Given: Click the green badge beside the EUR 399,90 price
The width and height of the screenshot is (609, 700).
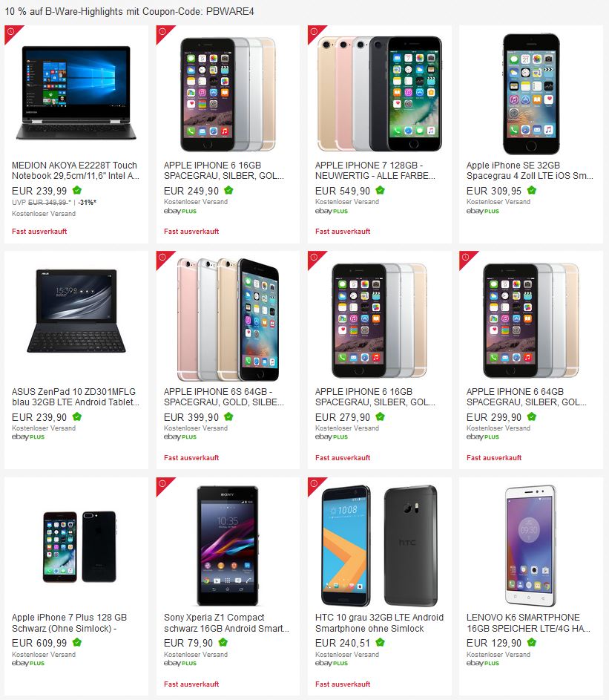Looking at the screenshot, I should [x=229, y=417].
